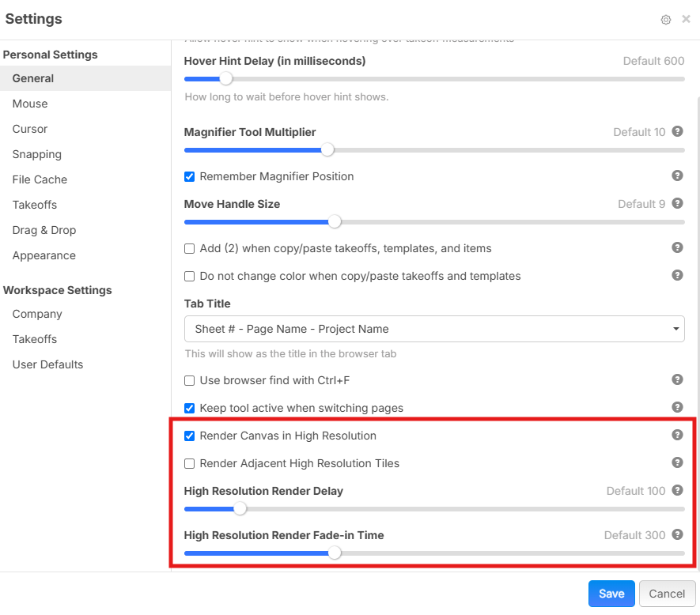Screen dimensions: 700x615
Task: Click the High Resolution Render Delay slider handle
Action: coord(240,509)
